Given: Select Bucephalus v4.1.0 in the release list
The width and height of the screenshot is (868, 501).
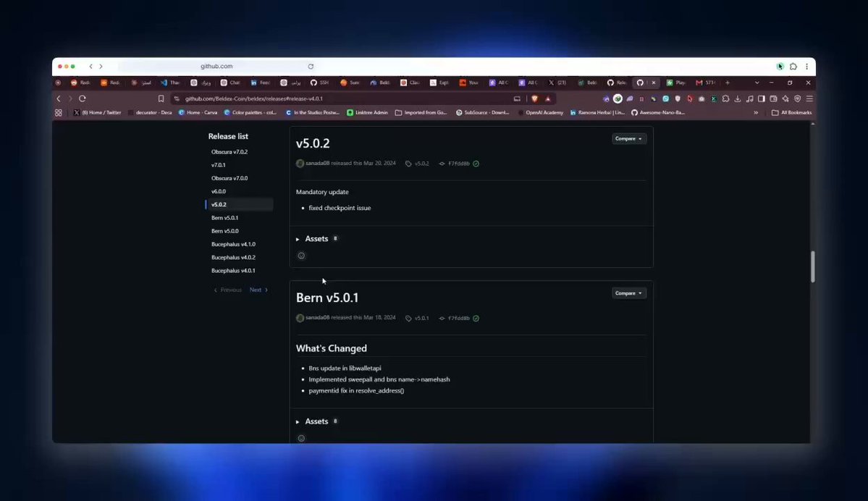Looking at the screenshot, I should (233, 244).
